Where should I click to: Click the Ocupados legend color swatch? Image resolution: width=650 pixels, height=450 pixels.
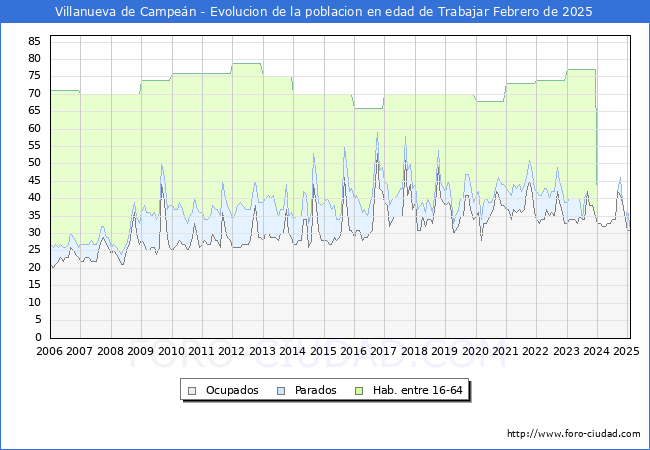pos(192,391)
